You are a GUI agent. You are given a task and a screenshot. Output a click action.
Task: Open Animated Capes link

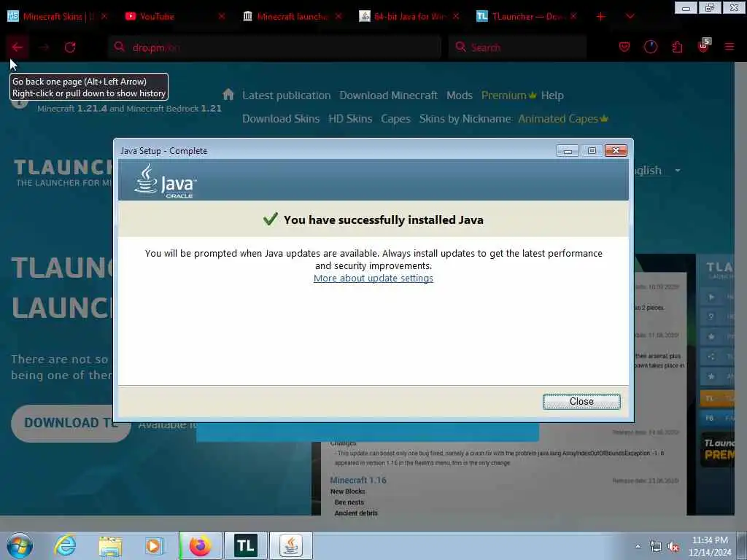(x=562, y=119)
